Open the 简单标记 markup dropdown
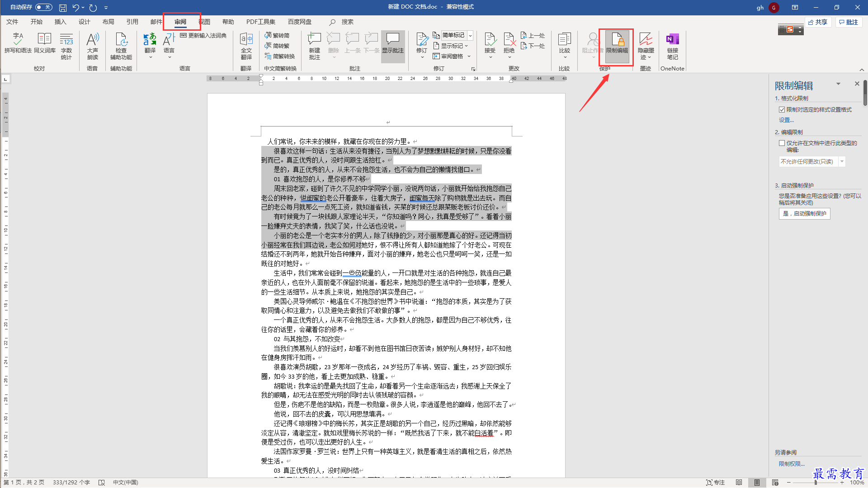Viewport: 868px width, 488px height. pyautogui.click(x=470, y=35)
